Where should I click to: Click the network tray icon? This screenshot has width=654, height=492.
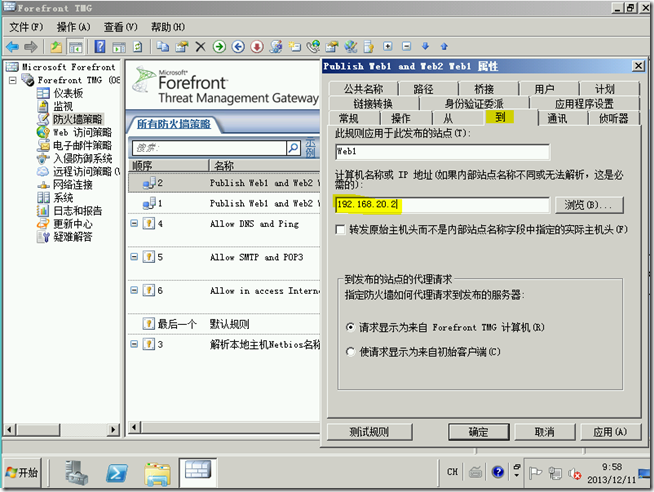click(555, 473)
